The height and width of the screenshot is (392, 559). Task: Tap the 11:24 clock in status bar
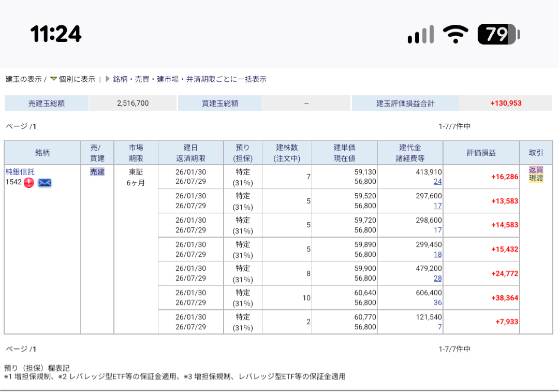pyautogui.click(x=56, y=34)
